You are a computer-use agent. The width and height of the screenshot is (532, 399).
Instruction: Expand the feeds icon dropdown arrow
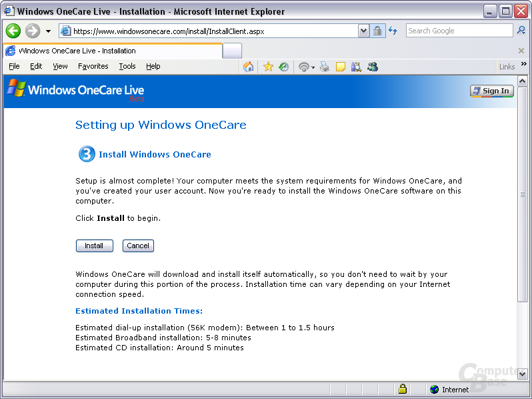pos(313,67)
